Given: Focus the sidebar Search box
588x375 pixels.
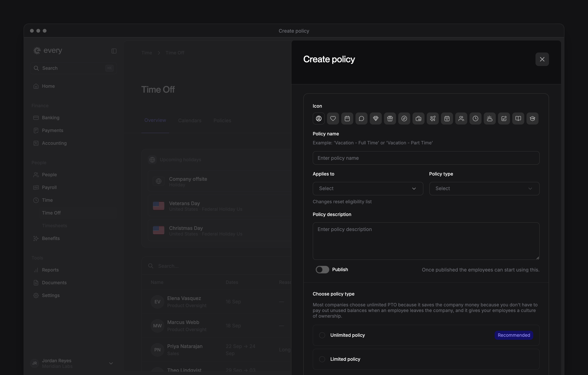Looking at the screenshot, I should (73, 68).
